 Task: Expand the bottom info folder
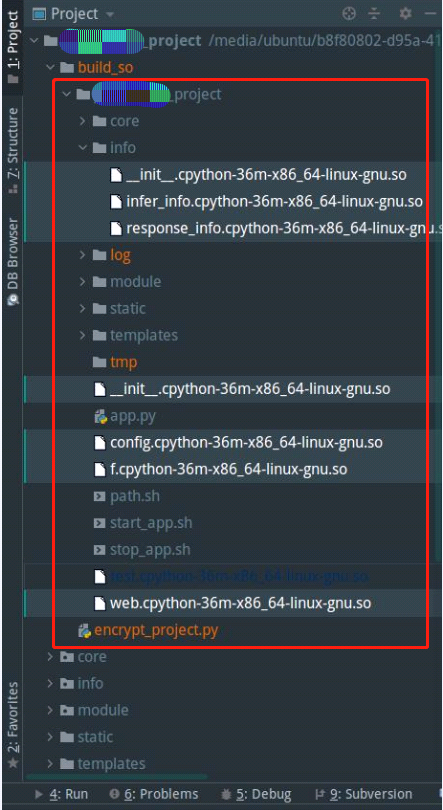[50, 683]
